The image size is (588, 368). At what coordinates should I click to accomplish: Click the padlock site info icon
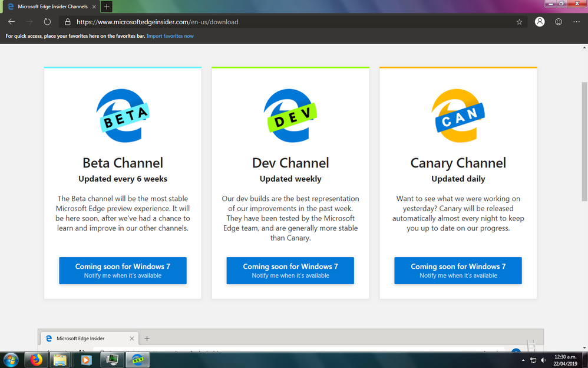(68, 22)
